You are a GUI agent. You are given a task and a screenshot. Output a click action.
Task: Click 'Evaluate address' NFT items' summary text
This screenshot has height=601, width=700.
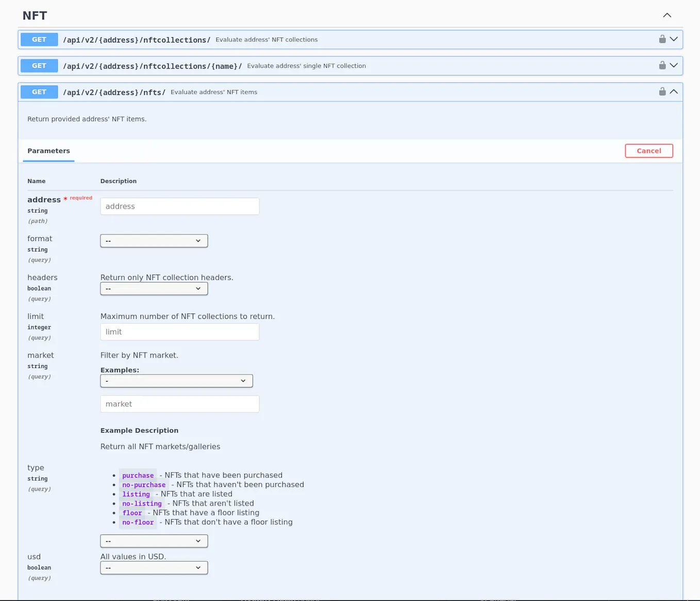coord(214,92)
